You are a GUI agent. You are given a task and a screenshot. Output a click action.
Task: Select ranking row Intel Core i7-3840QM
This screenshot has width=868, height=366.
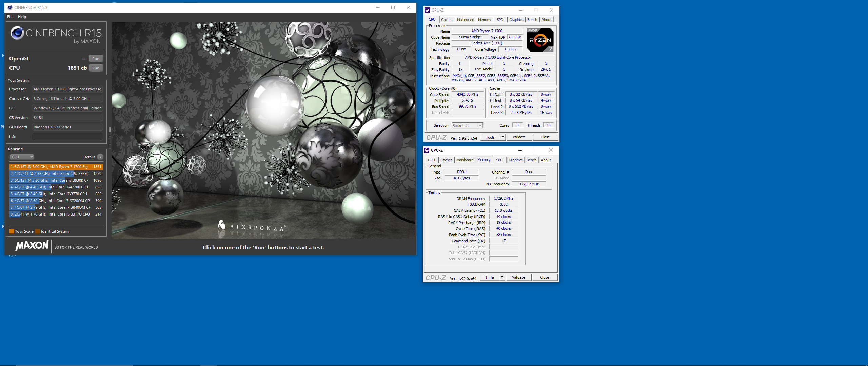56,207
